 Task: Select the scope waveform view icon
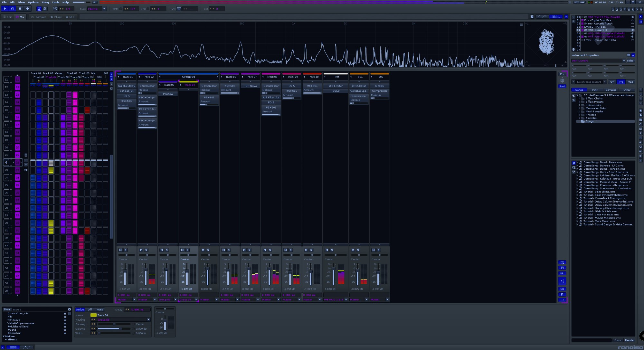[x=543, y=17]
